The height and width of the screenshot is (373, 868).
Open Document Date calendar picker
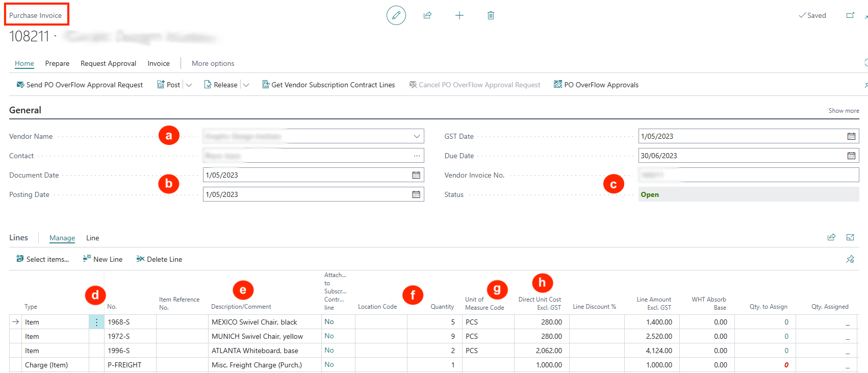point(416,175)
